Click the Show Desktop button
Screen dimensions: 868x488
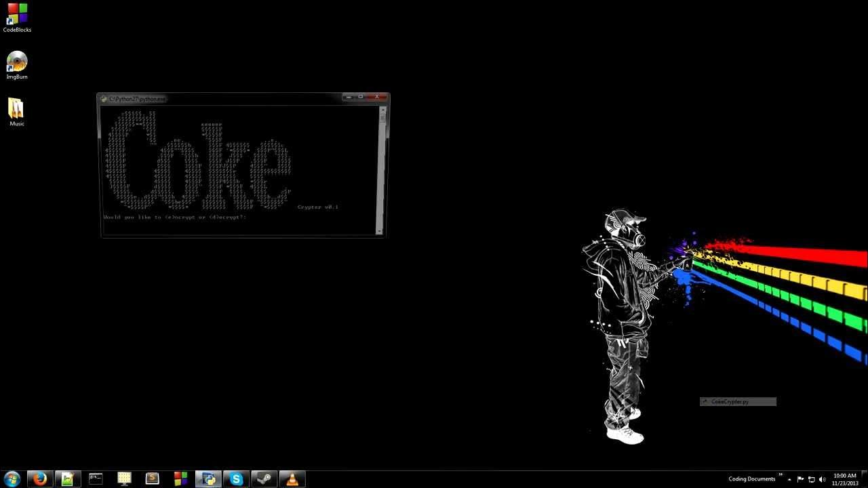(863, 479)
